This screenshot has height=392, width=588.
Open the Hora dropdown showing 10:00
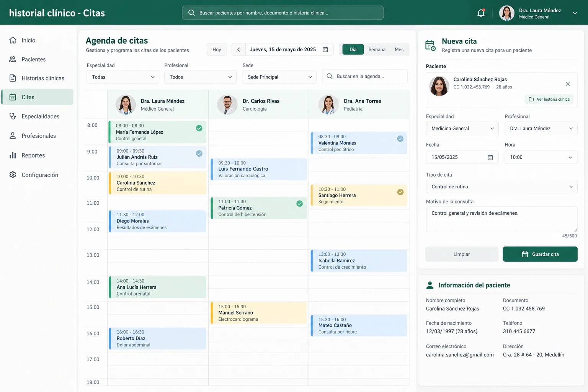(541, 157)
